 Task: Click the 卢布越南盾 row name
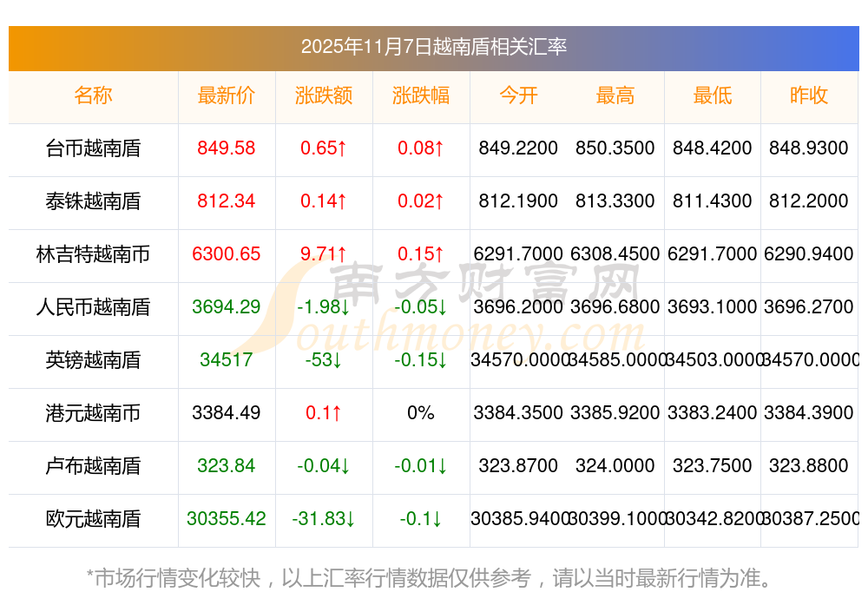tap(93, 466)
